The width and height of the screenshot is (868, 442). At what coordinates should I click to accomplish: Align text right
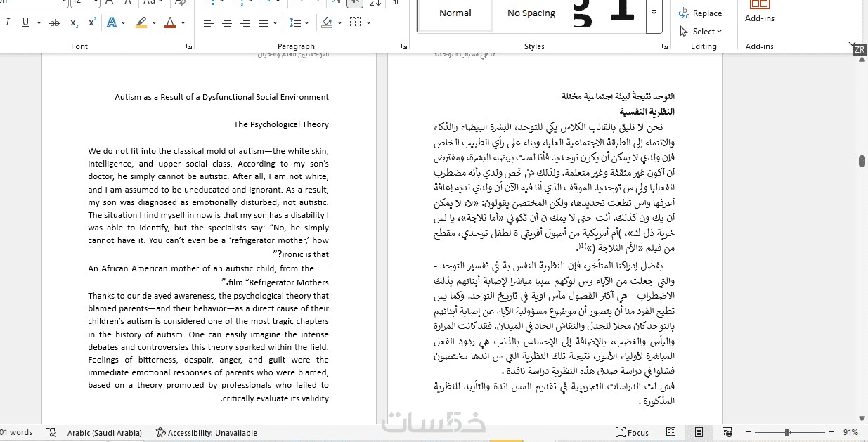pos(245,22)
